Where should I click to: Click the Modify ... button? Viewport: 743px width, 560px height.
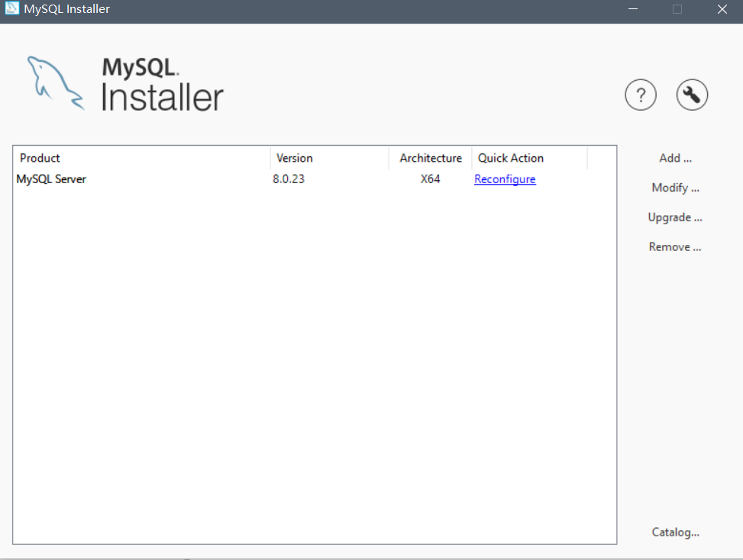coord(675,188)
